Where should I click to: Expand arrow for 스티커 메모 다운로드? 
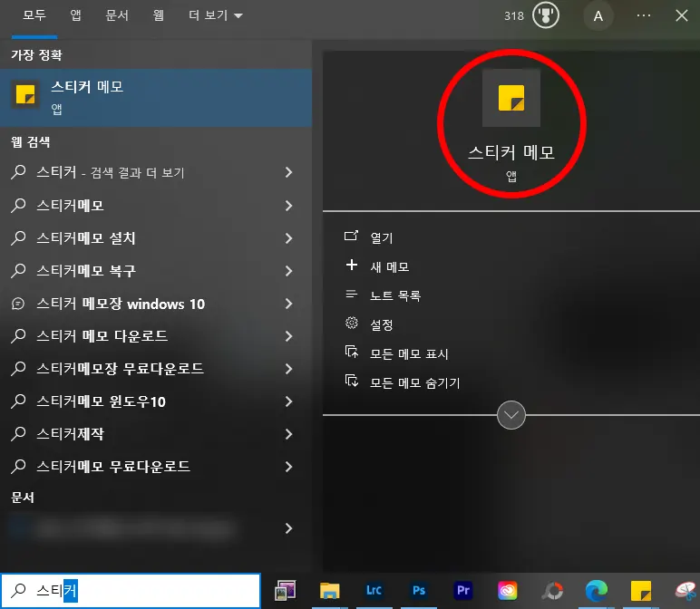289,336
